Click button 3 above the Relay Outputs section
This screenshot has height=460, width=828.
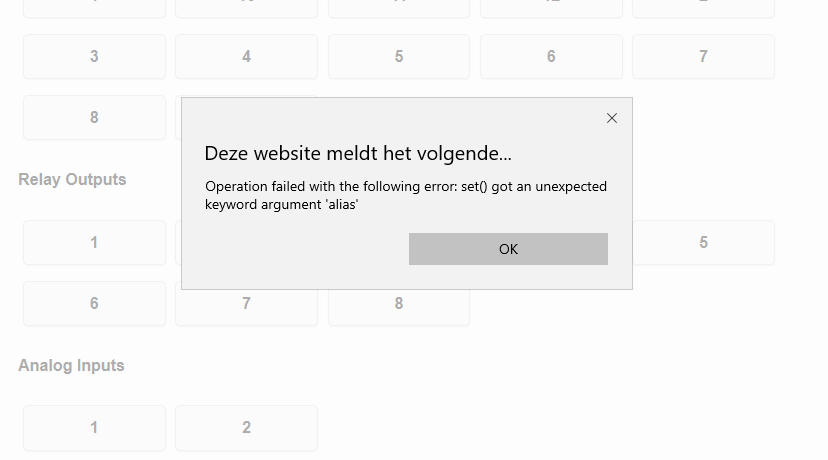[94, 56]
